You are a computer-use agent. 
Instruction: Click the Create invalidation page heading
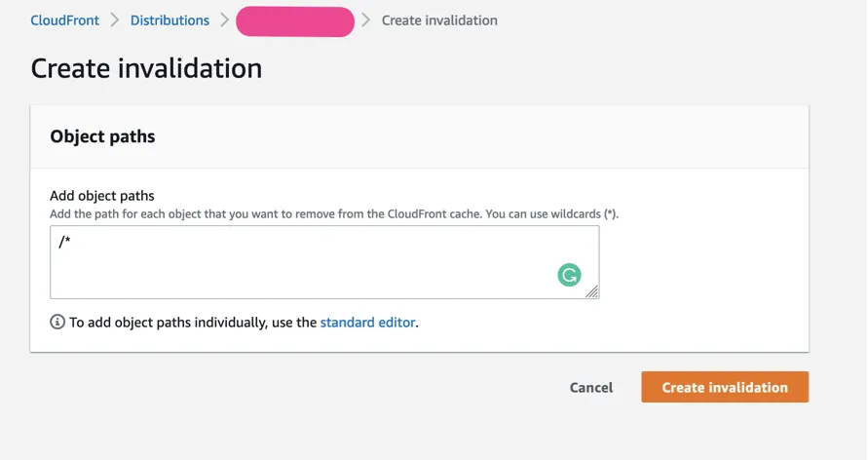point(146,68)
